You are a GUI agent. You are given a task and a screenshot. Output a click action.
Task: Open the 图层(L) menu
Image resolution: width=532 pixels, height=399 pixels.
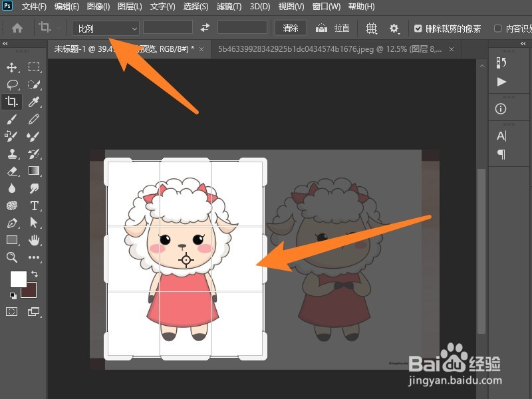coord(130,7)
